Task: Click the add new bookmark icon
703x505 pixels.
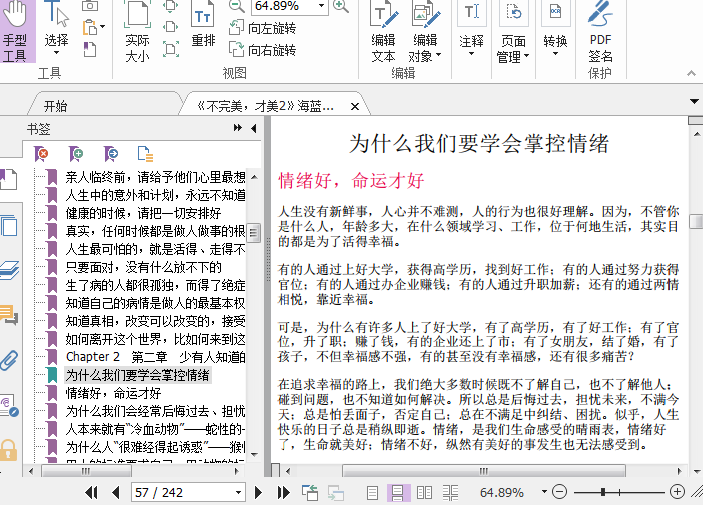Action: click(x=76, y=154)
